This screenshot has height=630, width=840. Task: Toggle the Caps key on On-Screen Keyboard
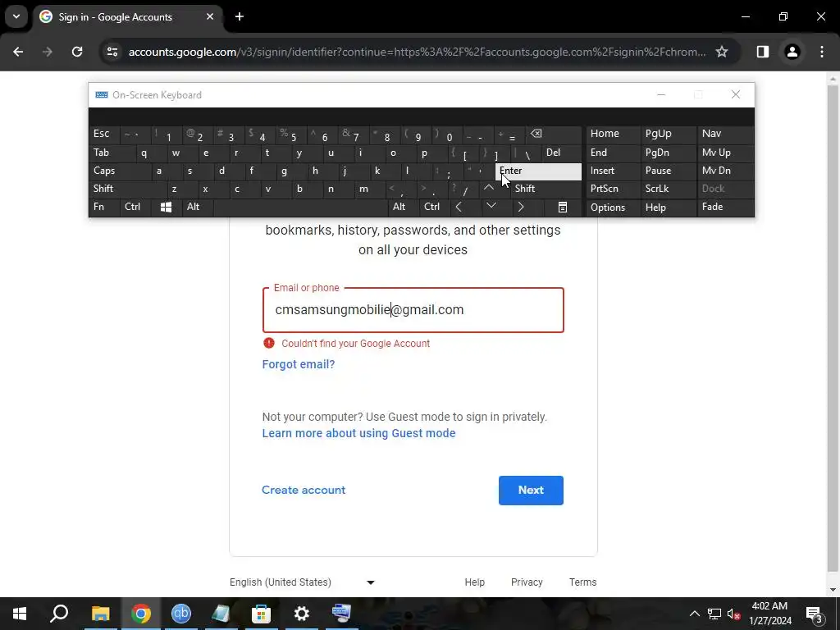click(x=120, y=171)
